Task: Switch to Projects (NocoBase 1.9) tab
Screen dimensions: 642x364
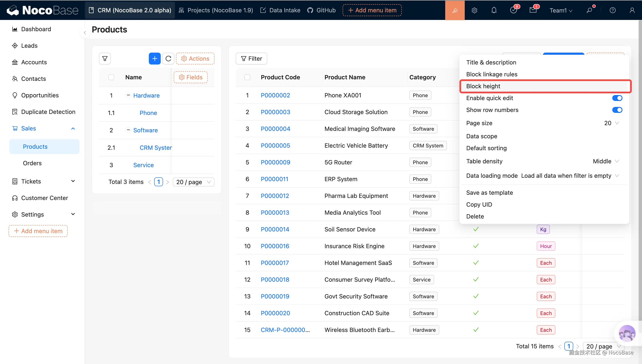Action: point(215,10)
